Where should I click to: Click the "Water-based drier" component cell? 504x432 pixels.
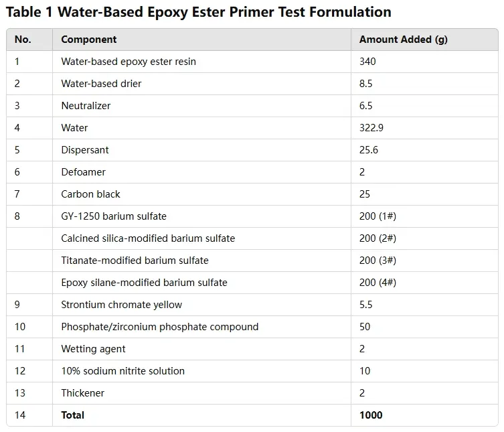(101, 84)
